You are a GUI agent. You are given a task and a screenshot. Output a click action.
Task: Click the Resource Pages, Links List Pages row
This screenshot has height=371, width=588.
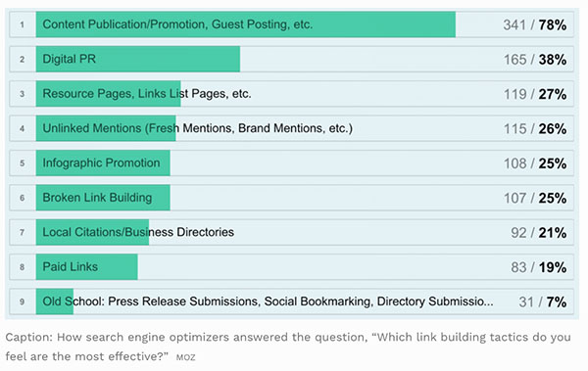291,94
